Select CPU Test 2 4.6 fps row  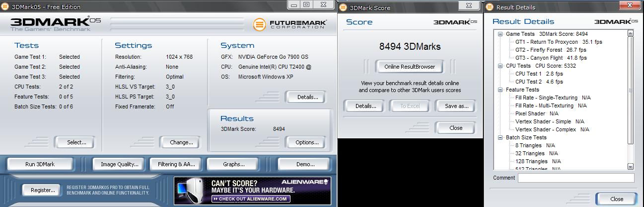539,82
